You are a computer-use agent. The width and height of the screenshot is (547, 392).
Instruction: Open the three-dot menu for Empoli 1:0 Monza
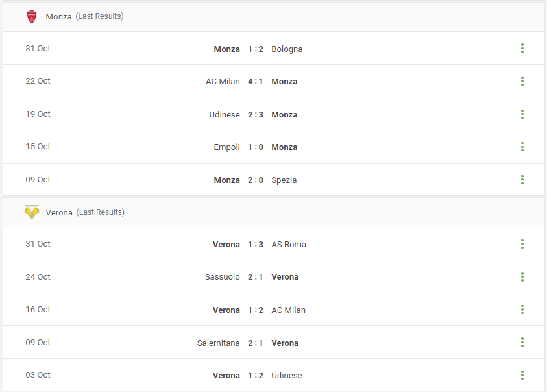[x=522, y=147]
